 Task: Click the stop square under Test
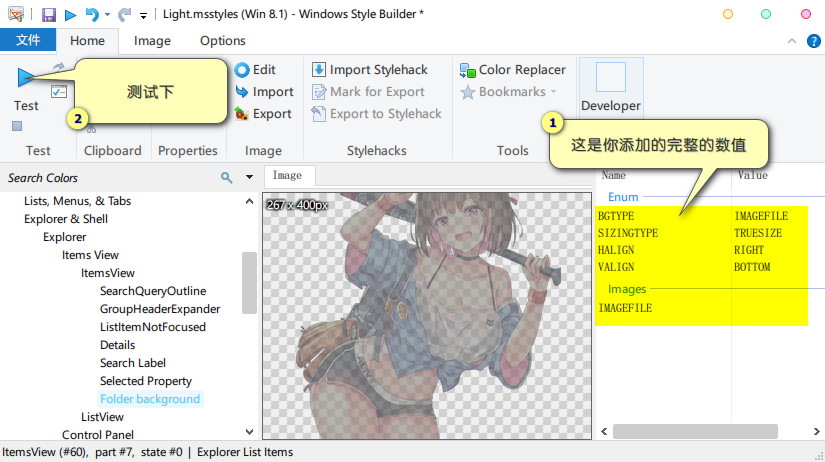click(17, 126)
